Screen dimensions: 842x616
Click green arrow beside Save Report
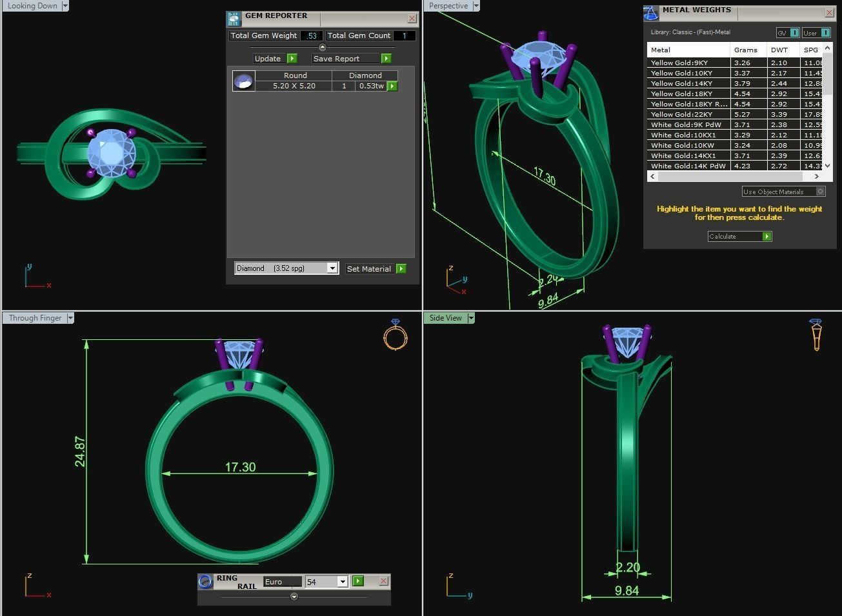click(x=386, y=59)
